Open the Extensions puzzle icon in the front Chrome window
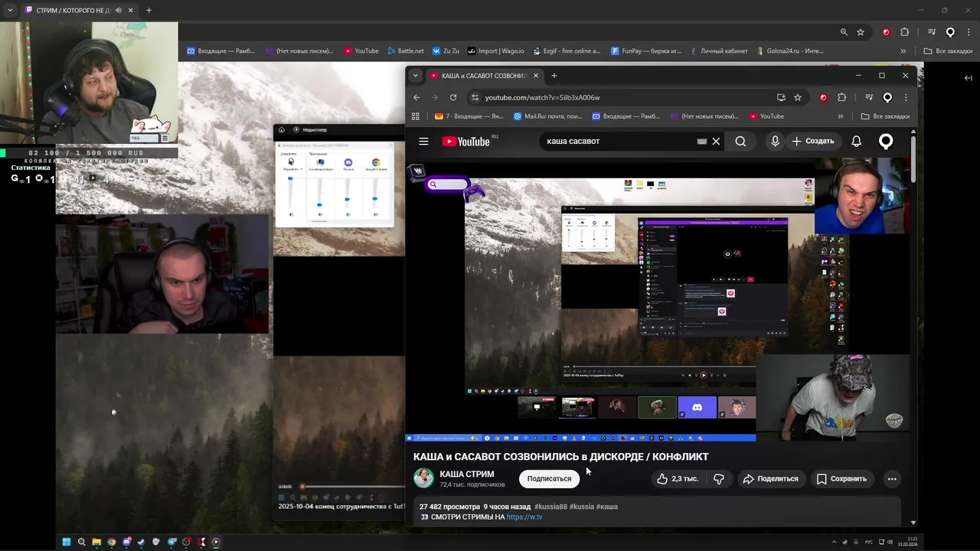 coord(842,97)
